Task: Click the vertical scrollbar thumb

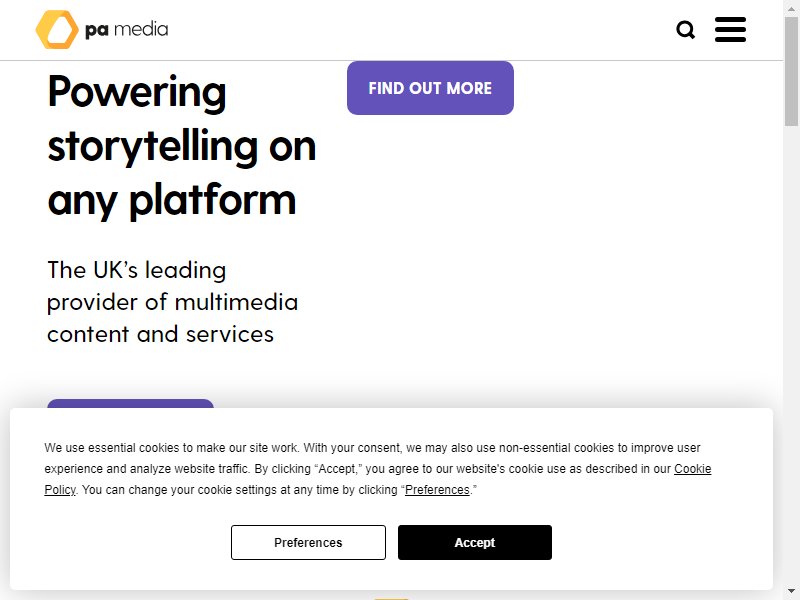Action: [791, 71]
